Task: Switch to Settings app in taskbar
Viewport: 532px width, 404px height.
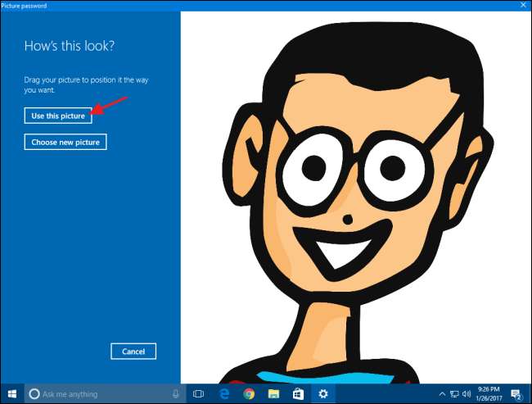Action: point(323,394)
